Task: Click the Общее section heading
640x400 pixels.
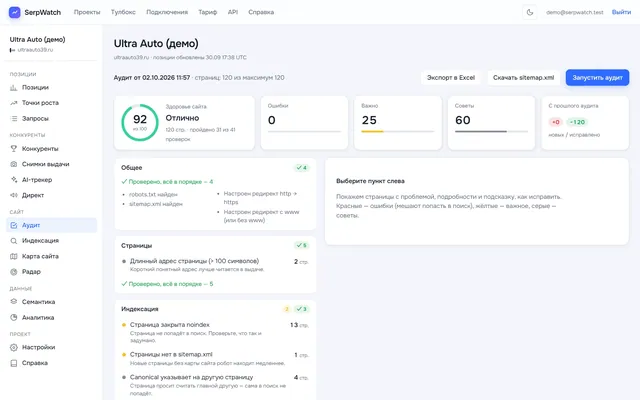Action: 131,168
